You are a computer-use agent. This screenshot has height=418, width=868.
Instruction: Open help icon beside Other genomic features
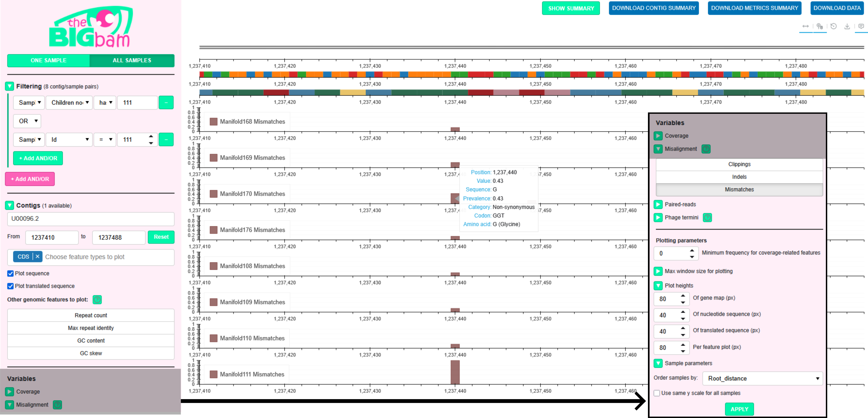97,299
